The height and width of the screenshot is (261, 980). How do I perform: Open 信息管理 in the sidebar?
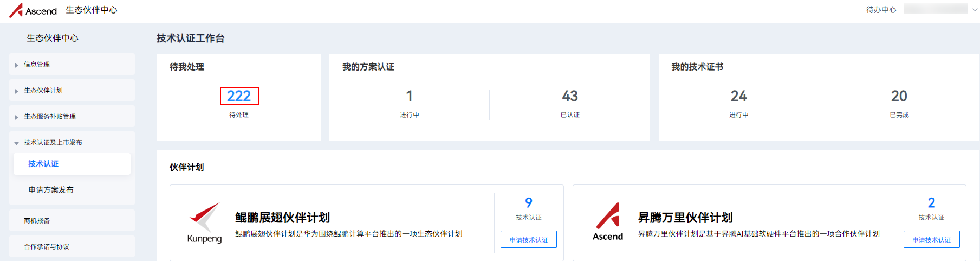pyautogui.click(x=72, y=64)
